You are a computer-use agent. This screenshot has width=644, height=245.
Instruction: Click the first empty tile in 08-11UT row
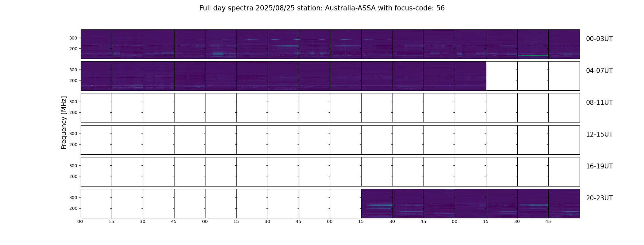[96, 108]
